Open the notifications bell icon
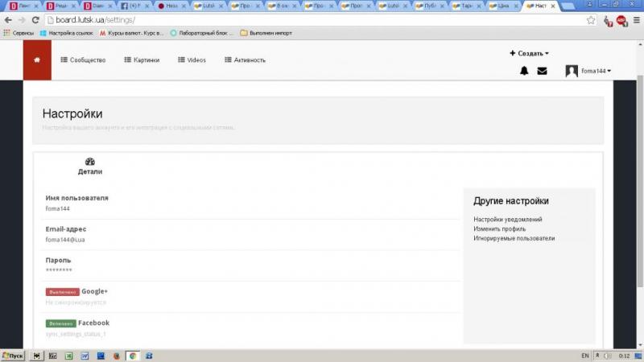Image resolution: width=644 pixels, height=362 pixels. click(x=524, y=71)
